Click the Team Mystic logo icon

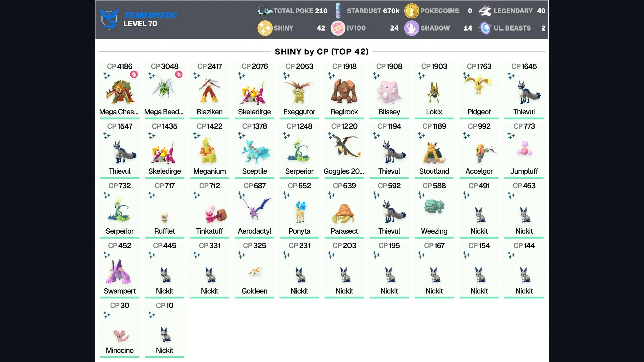tap(109, 19)
